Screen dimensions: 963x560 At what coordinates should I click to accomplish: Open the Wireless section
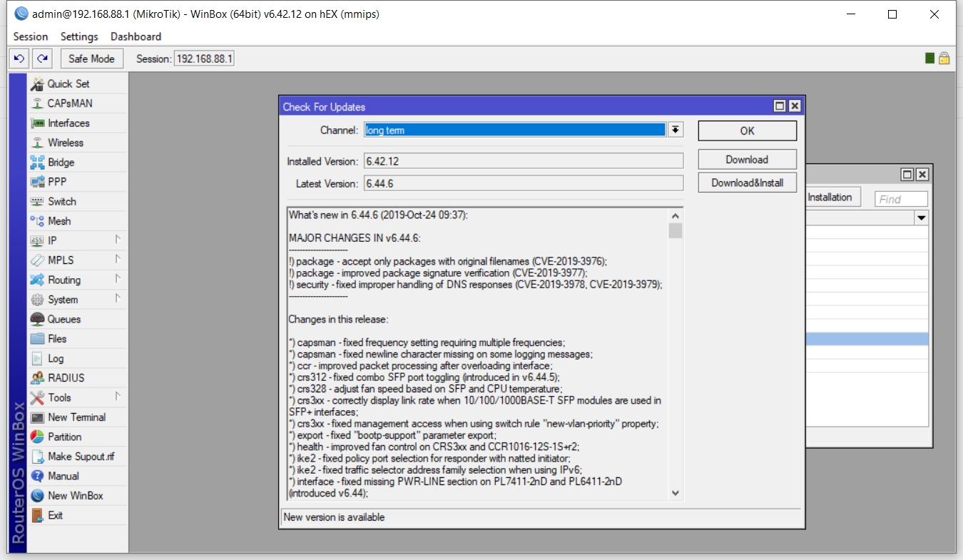77,143
